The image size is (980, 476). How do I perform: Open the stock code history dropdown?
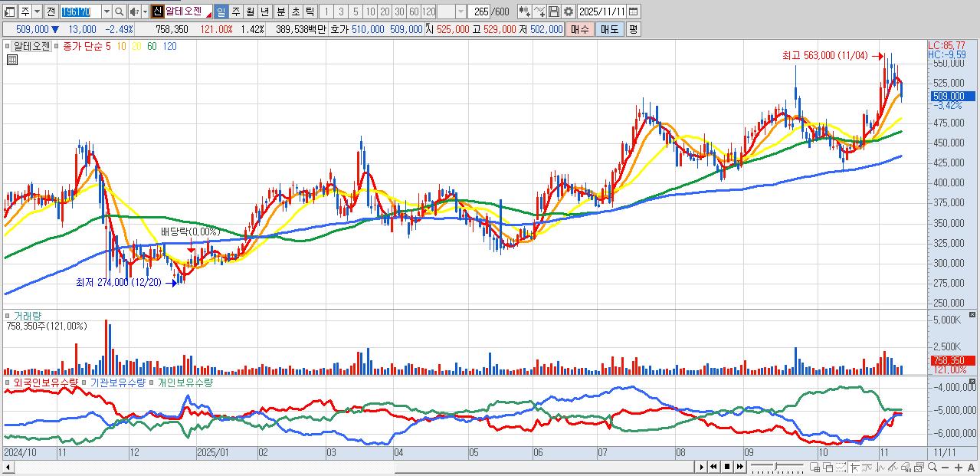click(x=107, y=11)
